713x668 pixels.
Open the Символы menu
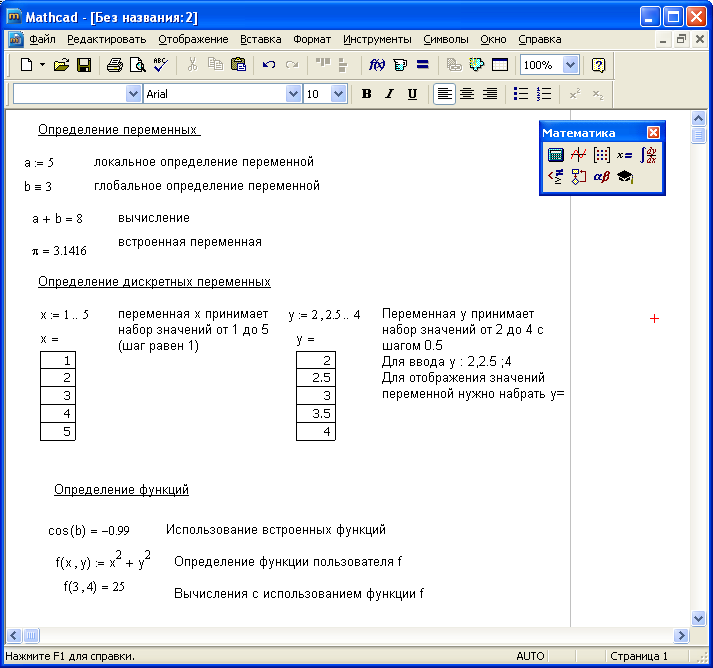click(446, 40)
